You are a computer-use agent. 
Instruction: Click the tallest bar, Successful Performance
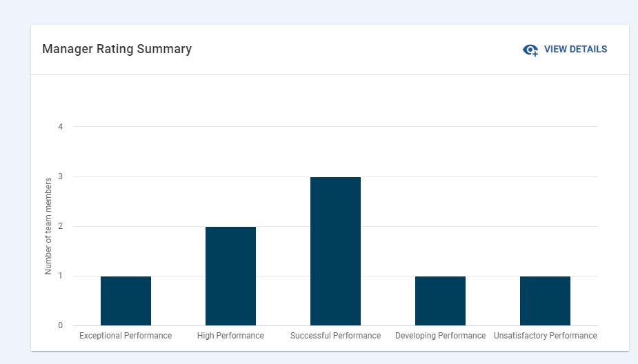[335, 252]
